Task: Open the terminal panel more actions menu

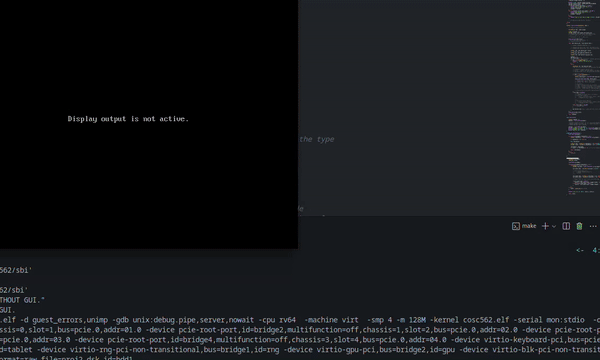Action: pyautogui.click(x=593, y=226)
